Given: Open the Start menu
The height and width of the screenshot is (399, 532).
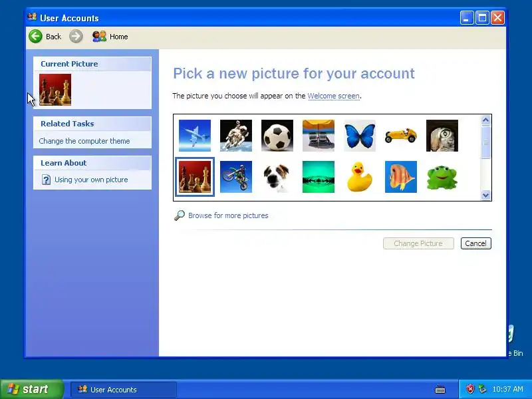Looking at the screenshot, I should tap(31, 389).
